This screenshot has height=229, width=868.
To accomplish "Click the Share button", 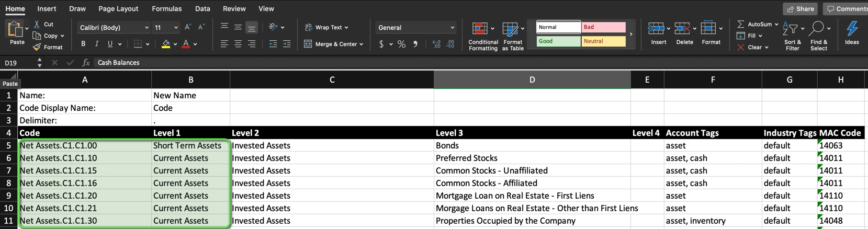I will tap(800, 9).
